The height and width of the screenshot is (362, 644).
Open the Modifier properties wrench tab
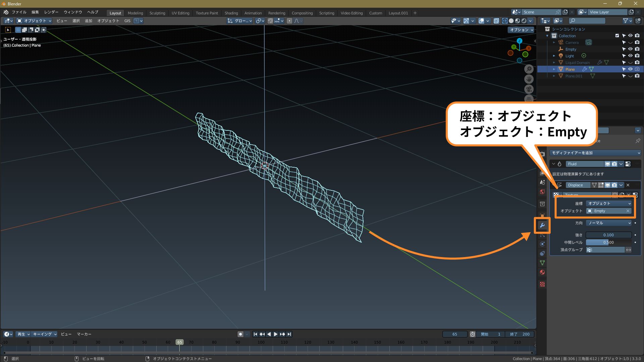point(542,225)
